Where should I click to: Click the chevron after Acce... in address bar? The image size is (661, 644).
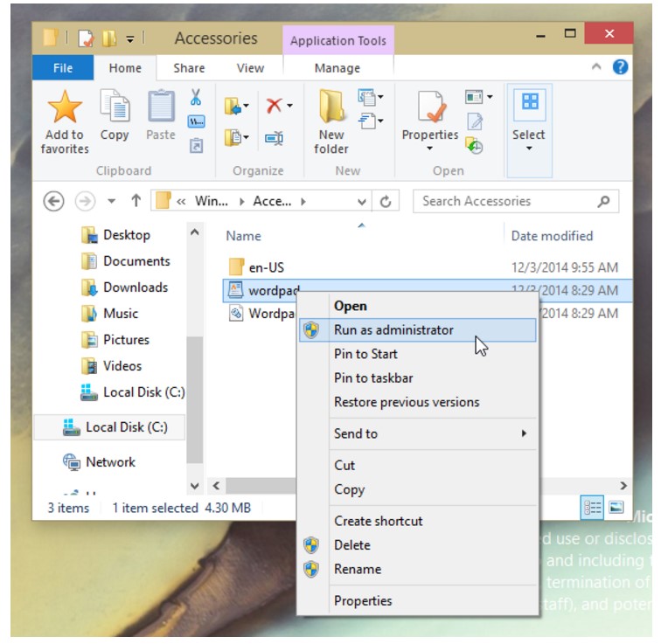303,202
